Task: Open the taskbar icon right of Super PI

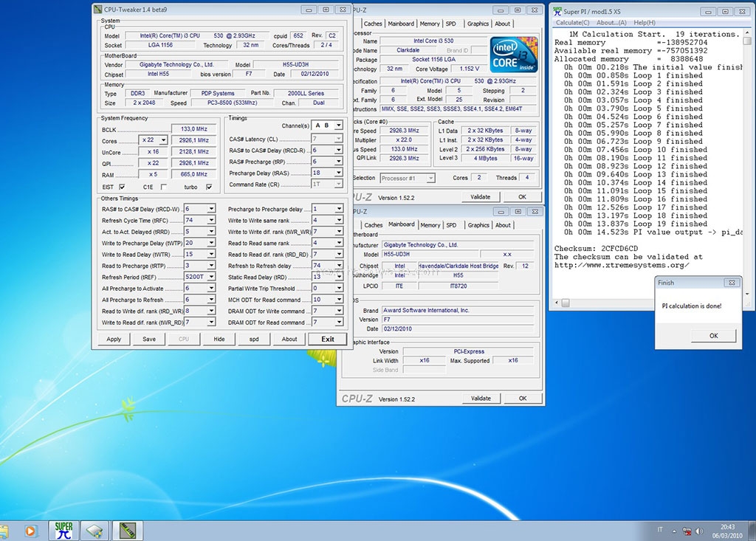Action: click(94, 531)
